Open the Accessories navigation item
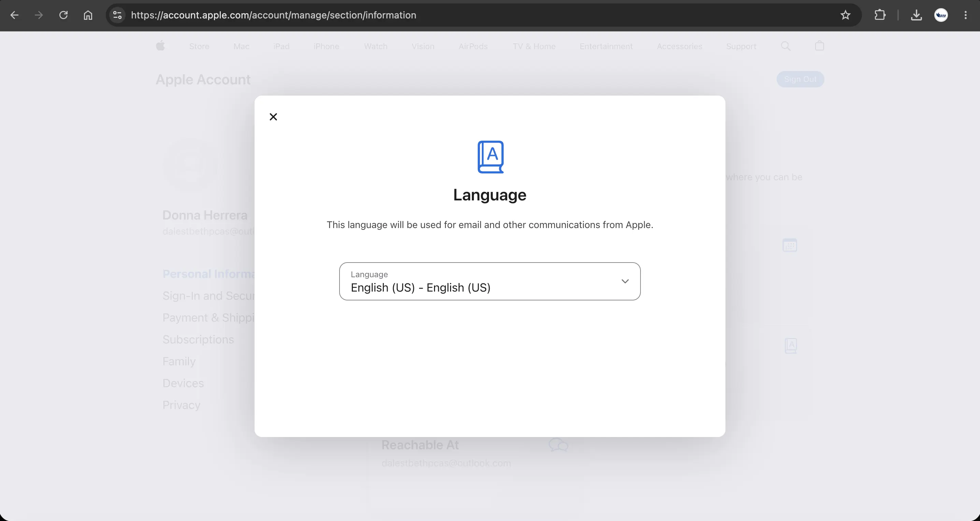The image size is (980, 521). 679,46
